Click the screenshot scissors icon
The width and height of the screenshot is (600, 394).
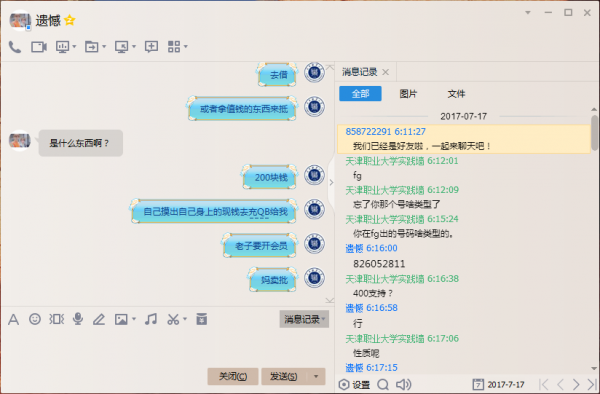coord(173,319)
